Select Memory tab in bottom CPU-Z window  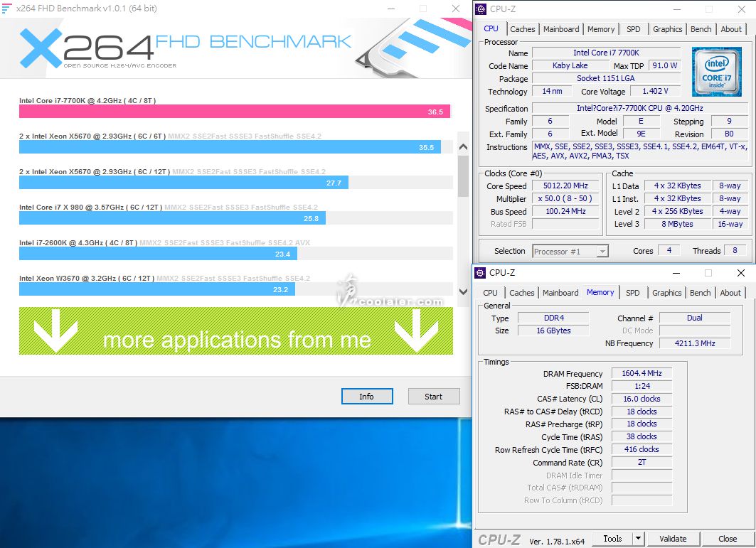tap(600, 292)
